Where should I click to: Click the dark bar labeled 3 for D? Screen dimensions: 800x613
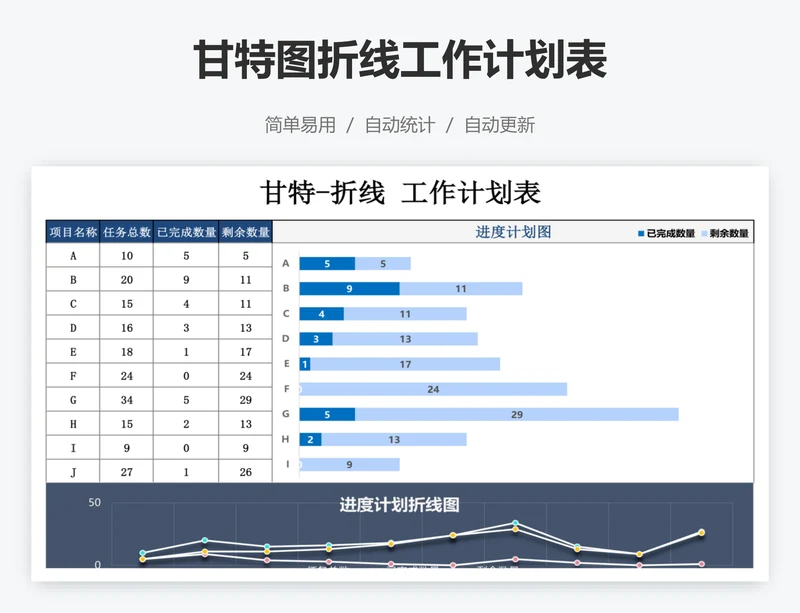pos(316,338)
